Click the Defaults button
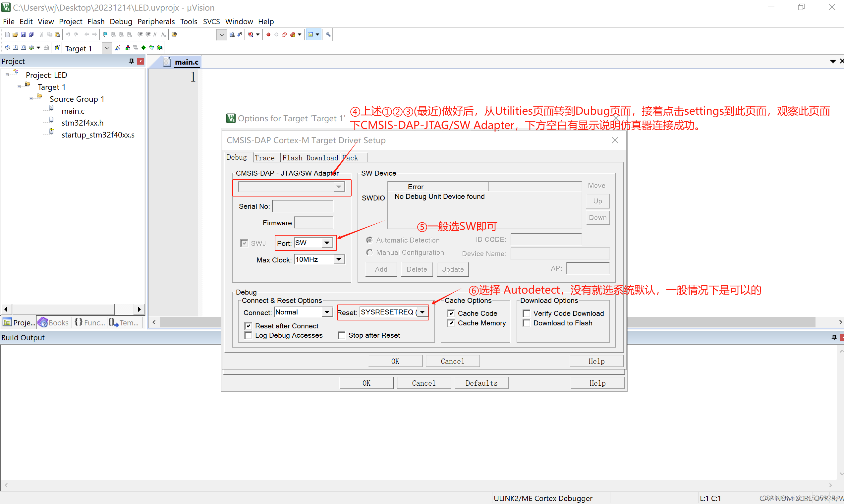The height and width of the screenshot is (504, 844). pyautogui.click(x=481, y=383)
